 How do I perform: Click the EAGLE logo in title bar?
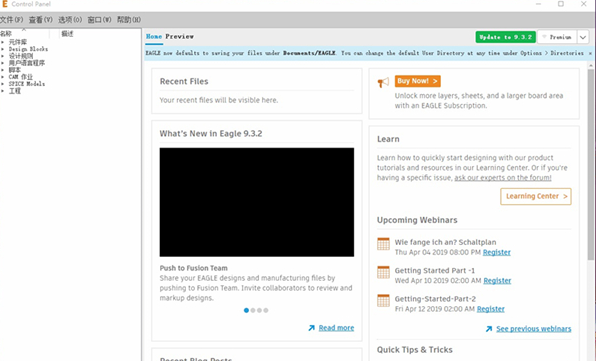(x=5, y=4)
